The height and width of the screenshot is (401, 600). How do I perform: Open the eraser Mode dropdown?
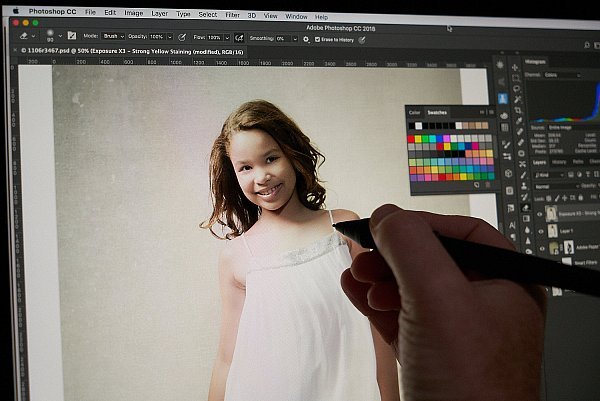pyautogui.click(x=113, y=36)
